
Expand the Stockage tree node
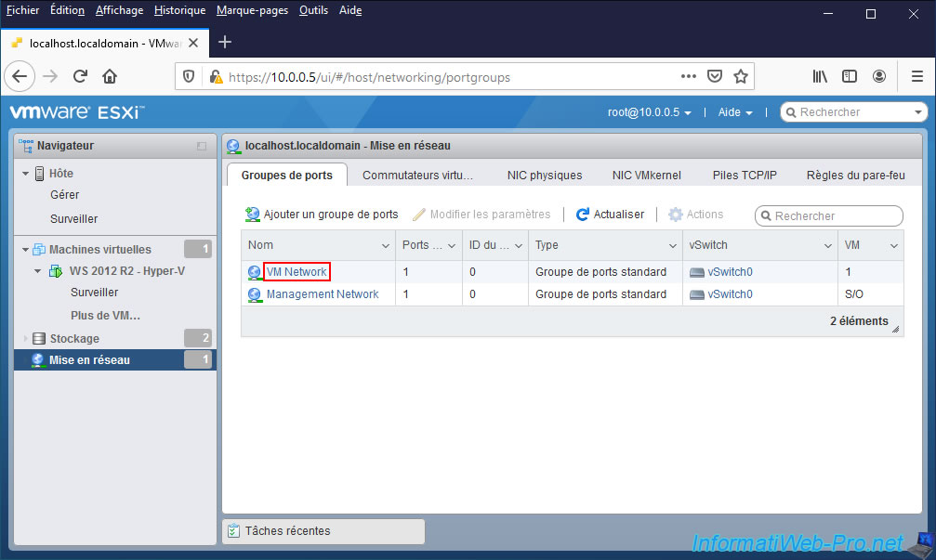pos(25,339)
